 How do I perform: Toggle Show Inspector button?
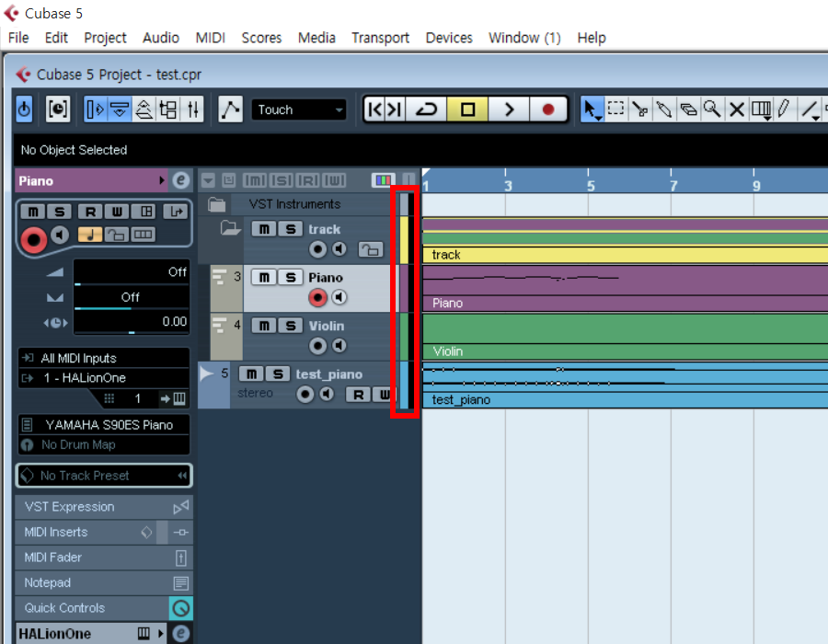(95, 109)
